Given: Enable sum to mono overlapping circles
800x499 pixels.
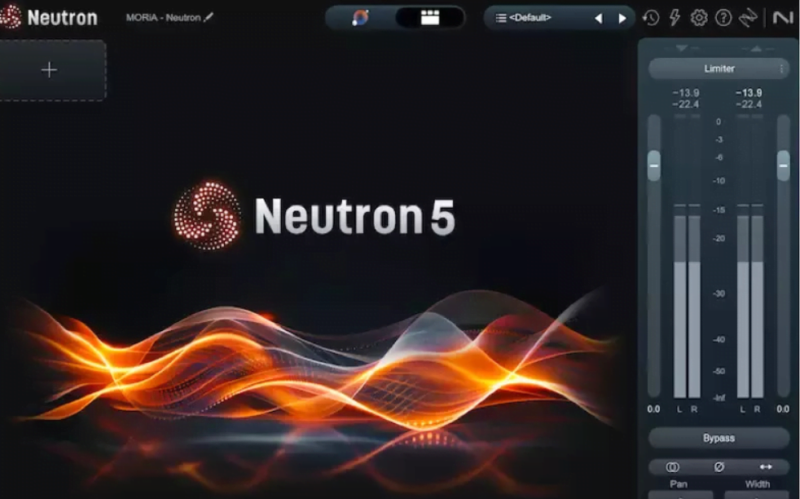Looking at the screenshot, I should click(672, 467).
